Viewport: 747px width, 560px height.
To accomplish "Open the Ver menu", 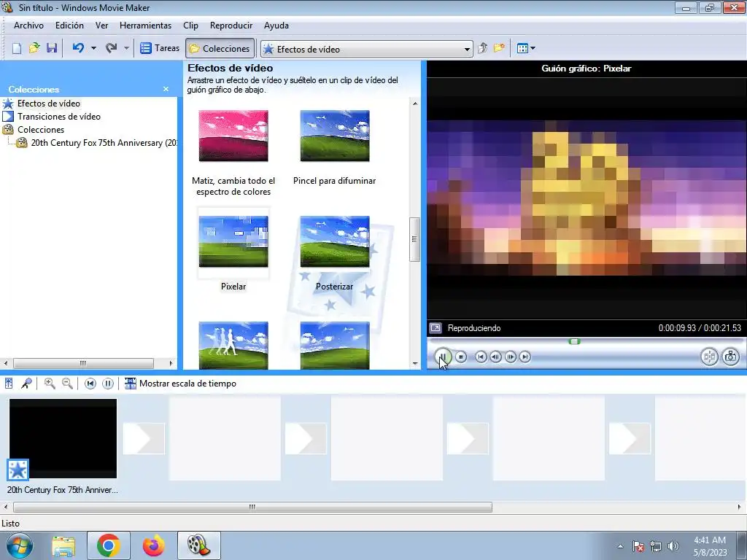I will [x=101, y=26].
